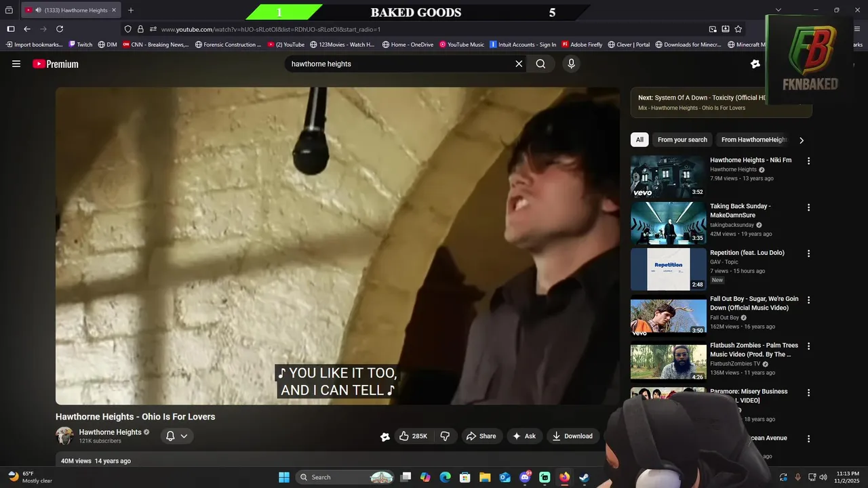
Task: Open the CNN Breaking News bookmark
Action: point(155,45)
